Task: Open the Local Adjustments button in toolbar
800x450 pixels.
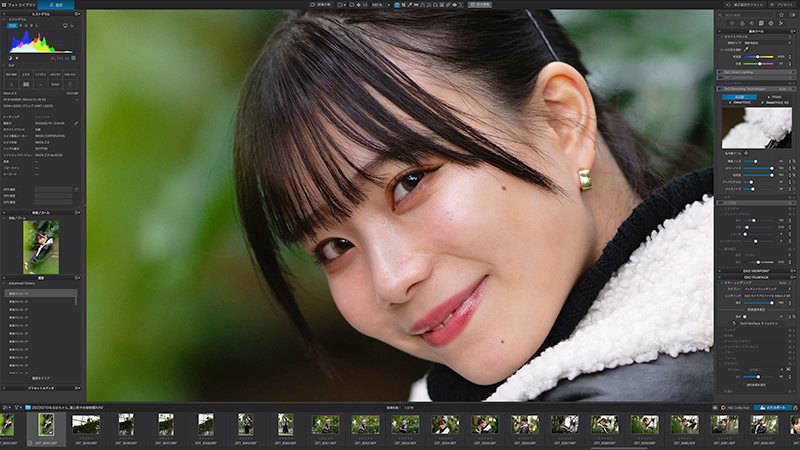Action: click(x=480, y=5)
